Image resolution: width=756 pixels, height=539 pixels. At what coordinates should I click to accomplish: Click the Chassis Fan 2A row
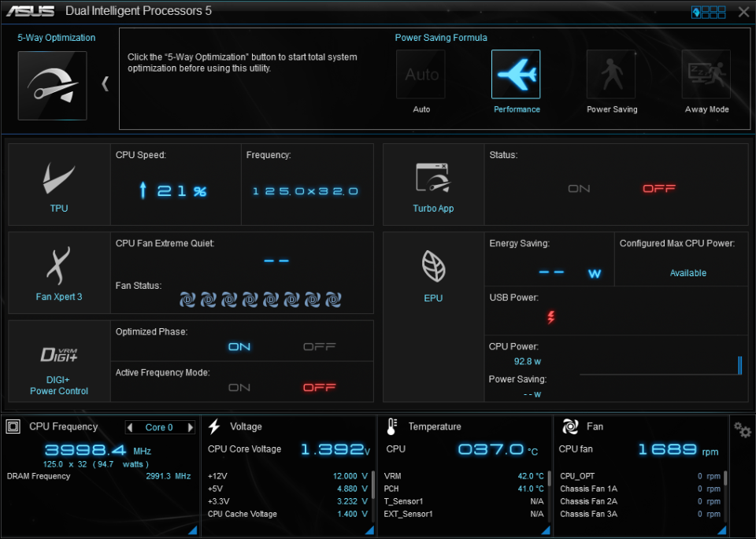coord(640,501)
